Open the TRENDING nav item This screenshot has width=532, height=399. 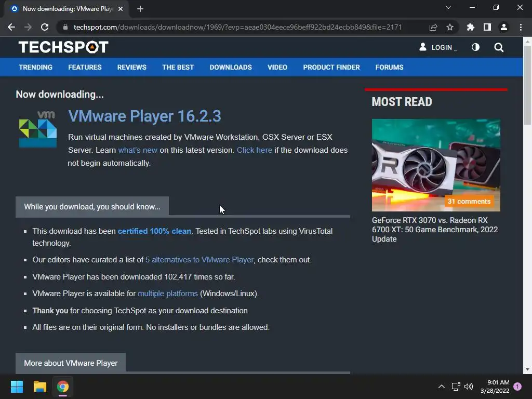click(x=36, y=67)
